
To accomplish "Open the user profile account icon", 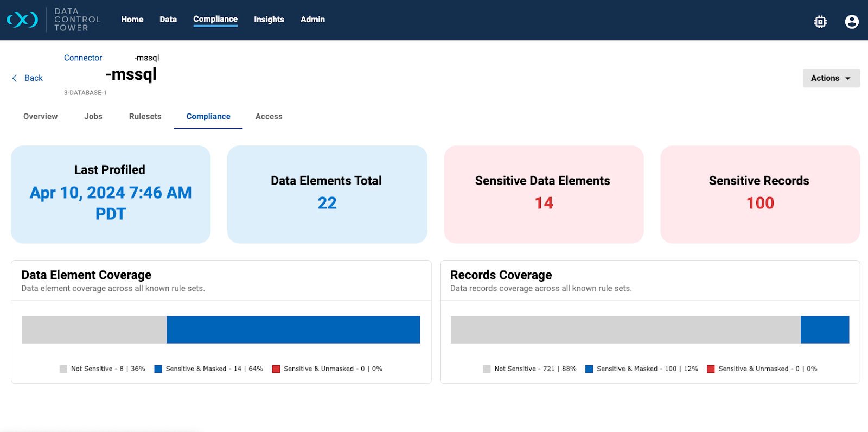I will click(852, 22).
